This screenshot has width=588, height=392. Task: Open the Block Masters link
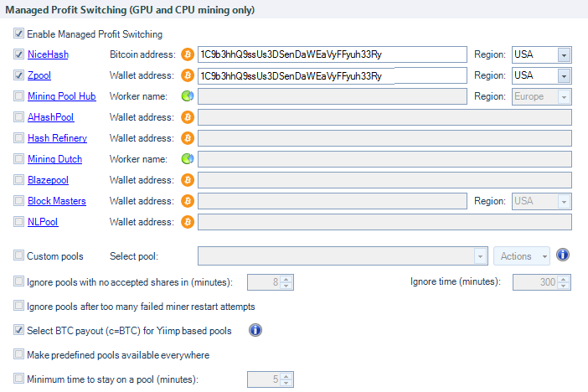(x=57, y=201)
